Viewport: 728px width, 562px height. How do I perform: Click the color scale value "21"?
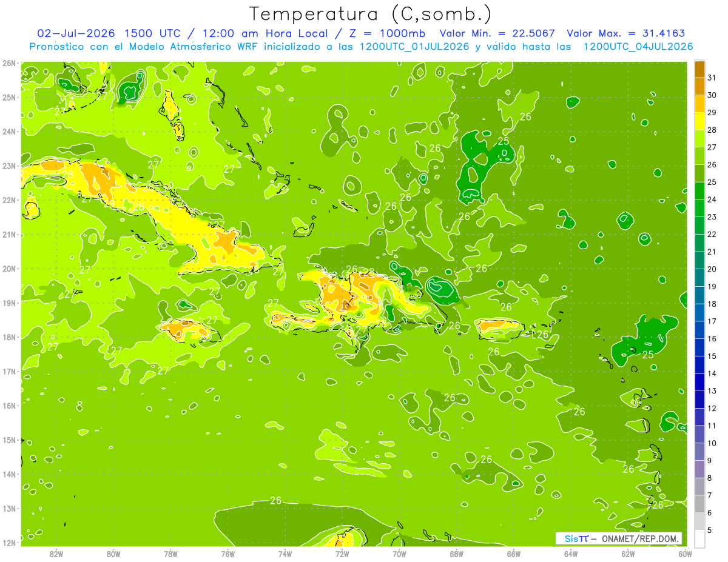712,252
